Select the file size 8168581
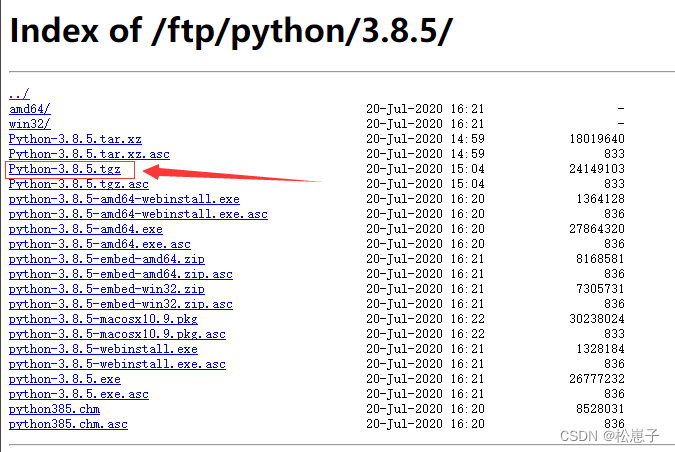675x452 pixels. tap(600, 259)
